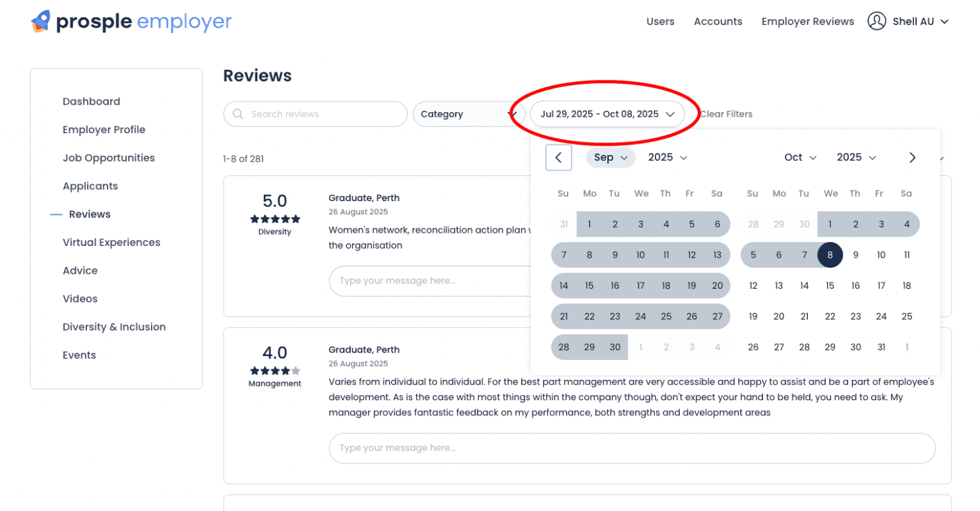Open Employer Reviews in top navigation
The image size is (980, 511).
pos(808,22)
